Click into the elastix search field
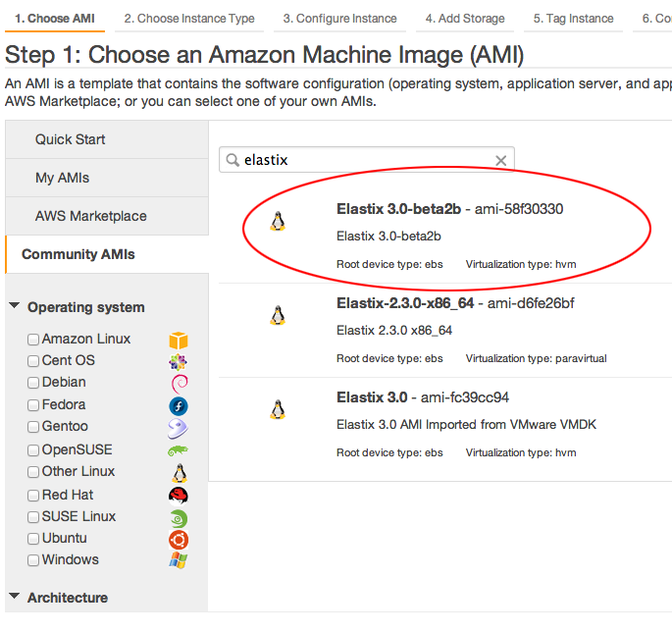 (x=367, y=160)
